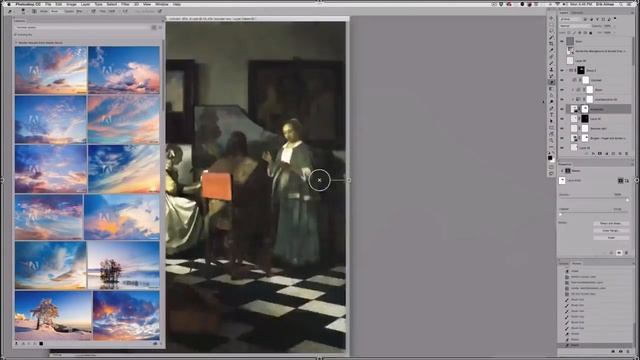Click the mask Density slider handle
The image size is (640, 360).
627,200
